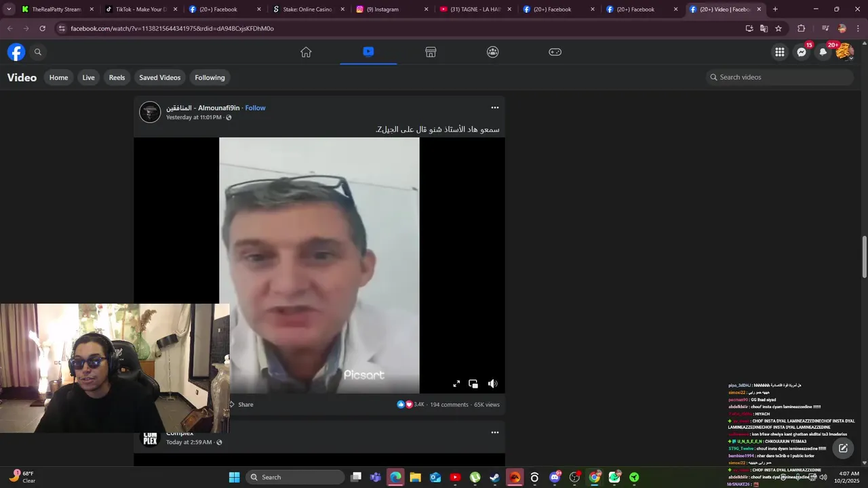Click the Follow link next to Almounafi9in
The image size is (868, 488).
(255, 108)
